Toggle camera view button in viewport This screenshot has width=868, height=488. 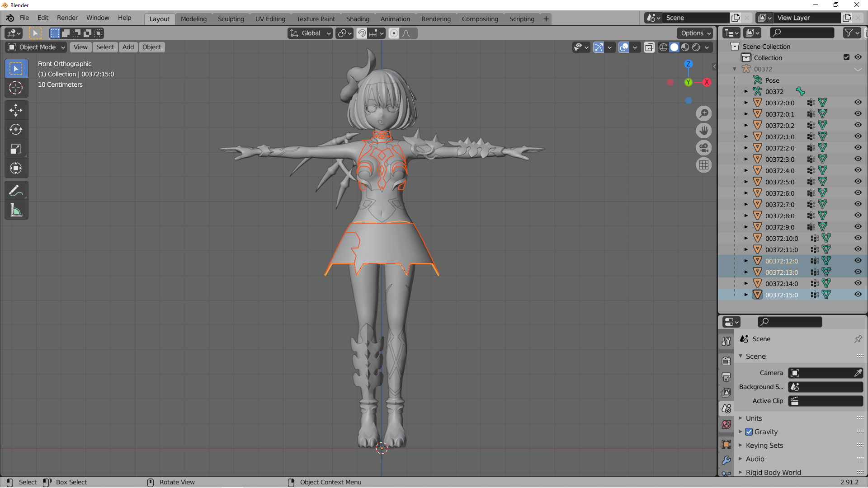click(704, 148)
